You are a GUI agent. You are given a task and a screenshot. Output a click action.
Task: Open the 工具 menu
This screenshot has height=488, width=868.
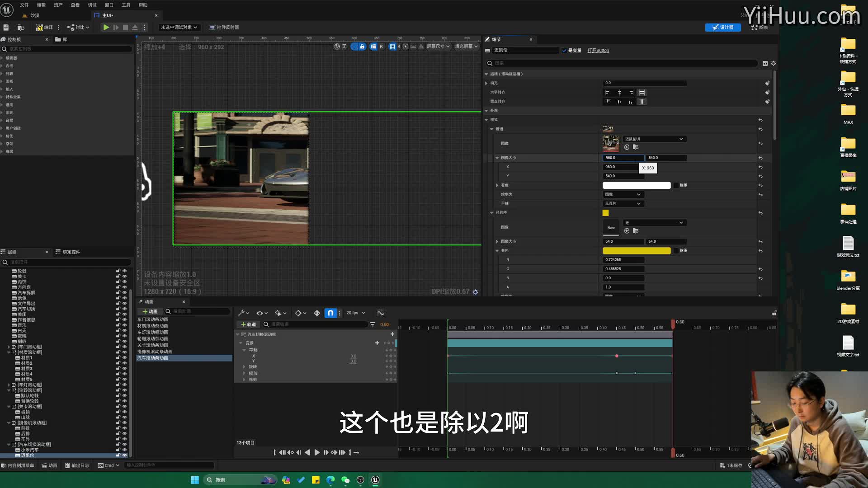pos(126,5)
